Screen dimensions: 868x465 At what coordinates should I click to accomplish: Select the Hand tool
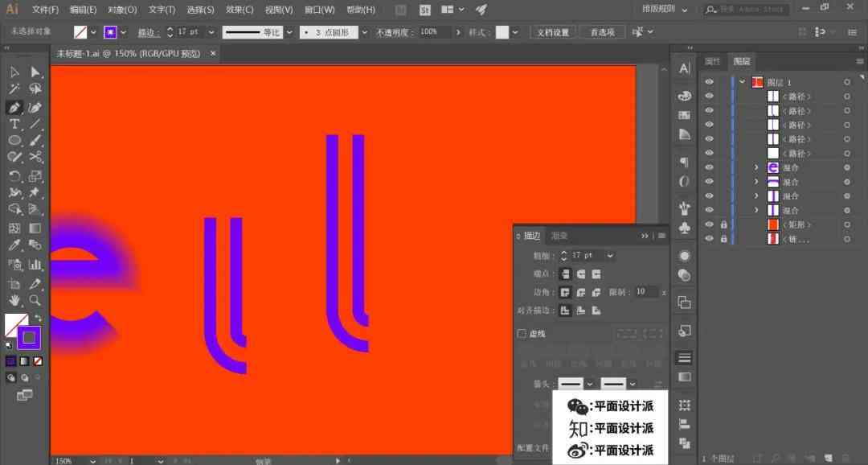pos(14,300)
